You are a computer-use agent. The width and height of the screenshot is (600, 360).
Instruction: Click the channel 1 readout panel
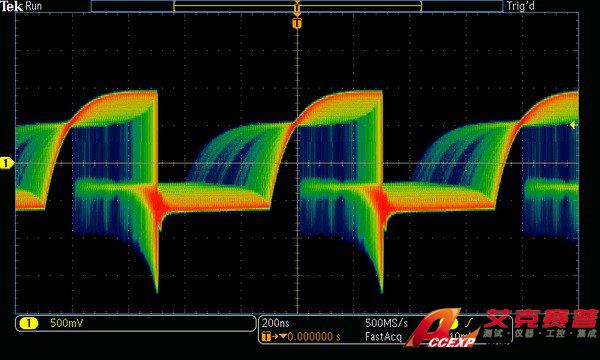pos(135,324)
